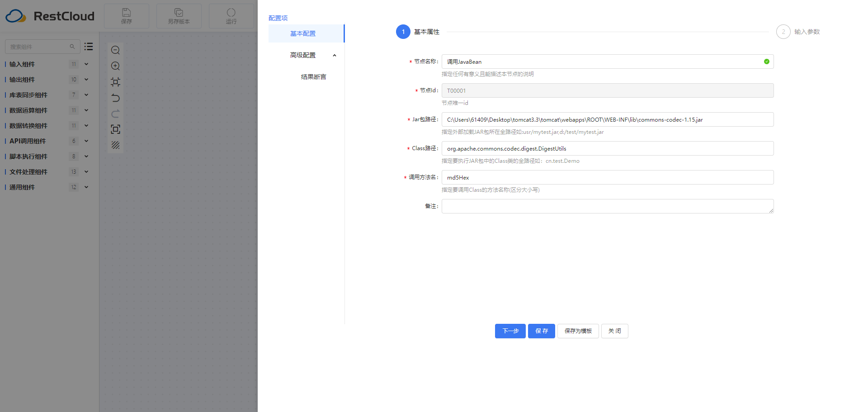Click the API调用组件 count badge 6

[74, 141]
